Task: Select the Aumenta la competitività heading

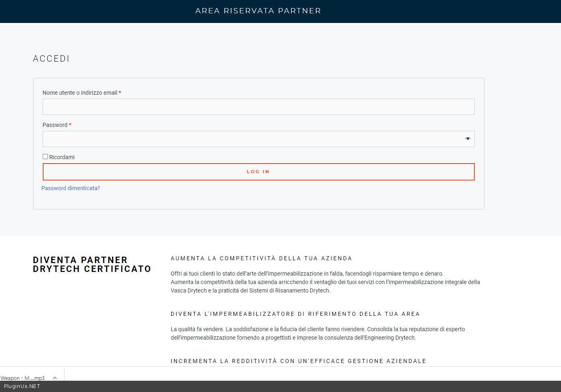Action: 261,258
